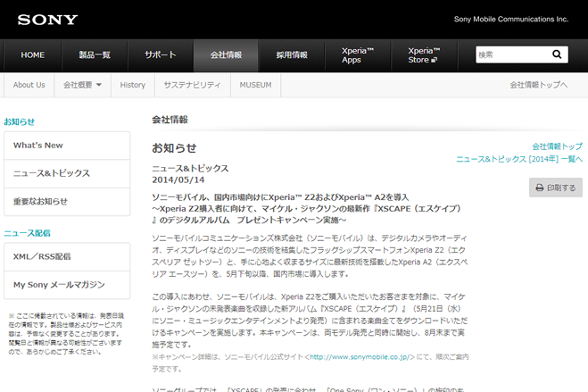The width and height of the screenshot is (588, 392).
Task: Go to the About Us sub-tab
Action: [29, 85]
